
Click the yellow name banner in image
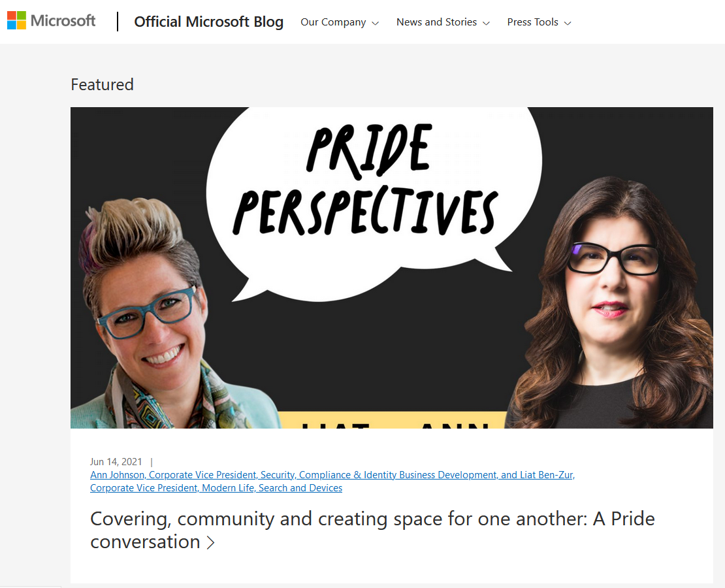(x=393, y=419)
